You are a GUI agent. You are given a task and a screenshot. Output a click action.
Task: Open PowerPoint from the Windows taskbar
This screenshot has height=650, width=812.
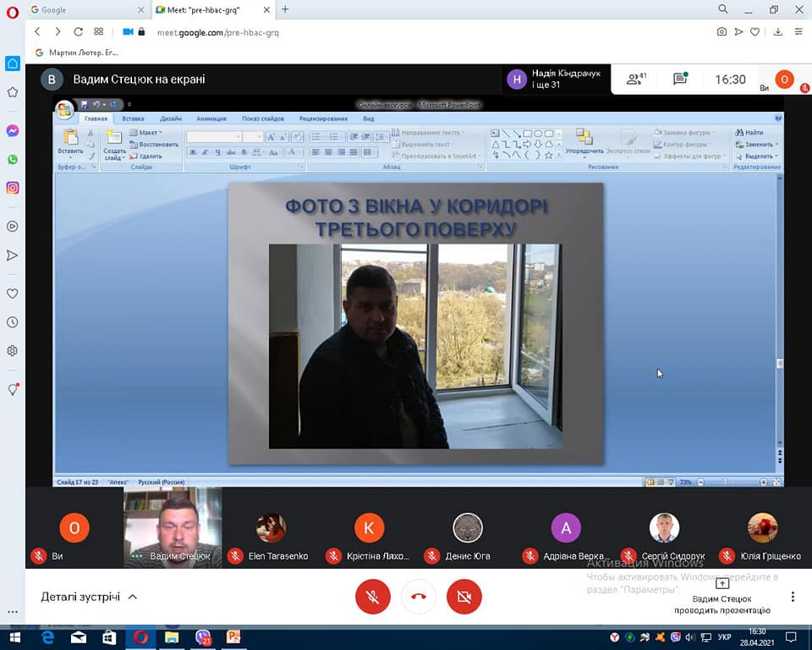coord(233,636)
